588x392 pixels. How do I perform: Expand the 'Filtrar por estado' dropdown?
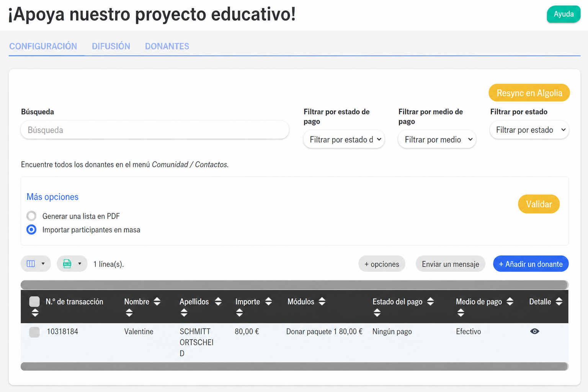[x=529, y=130]
